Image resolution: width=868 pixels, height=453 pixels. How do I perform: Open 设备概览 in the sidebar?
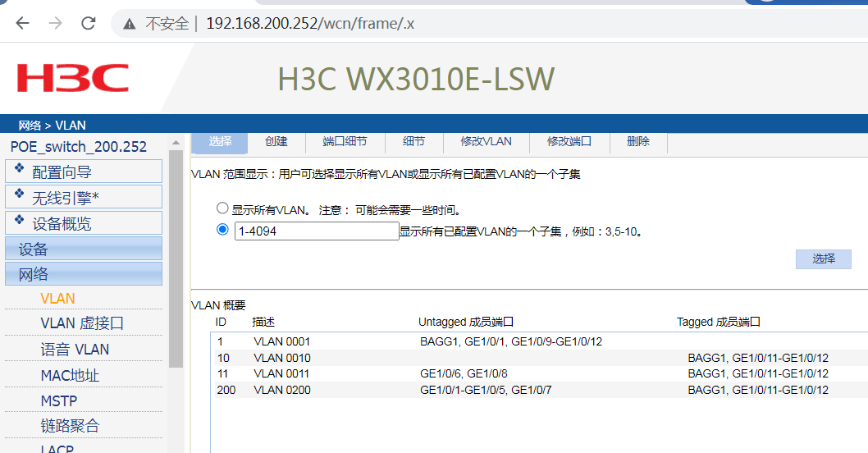[x=84, y=222]
